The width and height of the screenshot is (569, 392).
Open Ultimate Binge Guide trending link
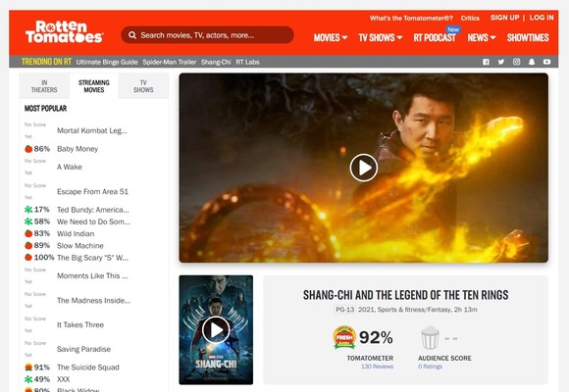[x=107, y=62]
